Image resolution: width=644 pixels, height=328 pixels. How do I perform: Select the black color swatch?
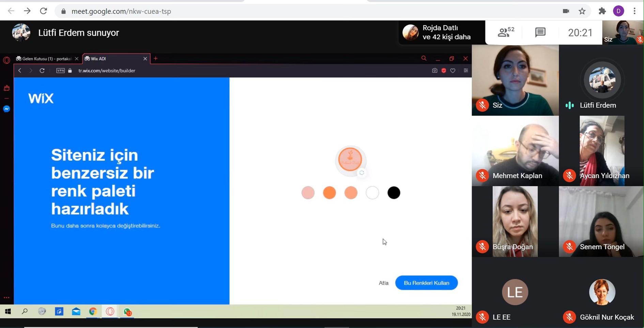(x=394, y=193)
